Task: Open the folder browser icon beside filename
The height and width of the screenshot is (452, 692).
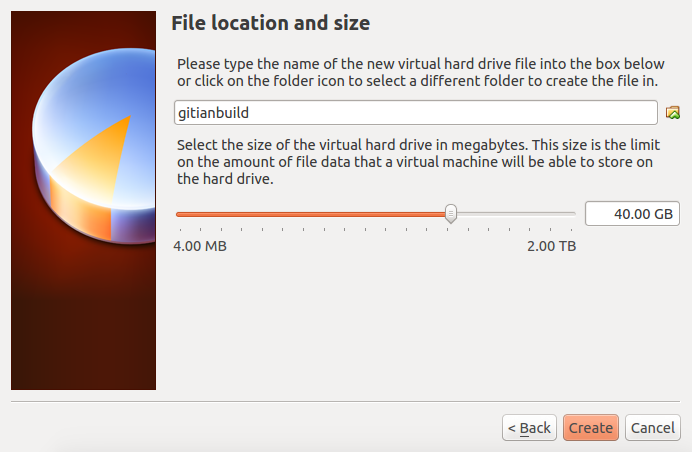Action: click(673, 112)
